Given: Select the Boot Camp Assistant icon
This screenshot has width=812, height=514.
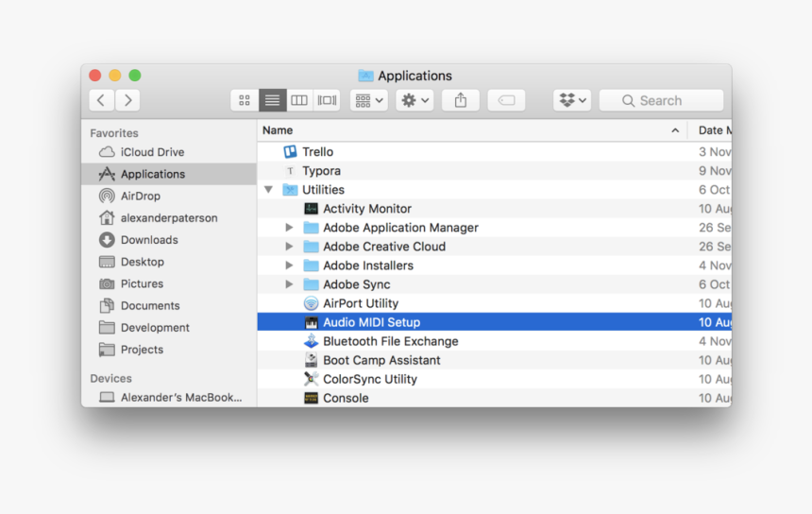Looking at the screenshot, I should (311, 360).
